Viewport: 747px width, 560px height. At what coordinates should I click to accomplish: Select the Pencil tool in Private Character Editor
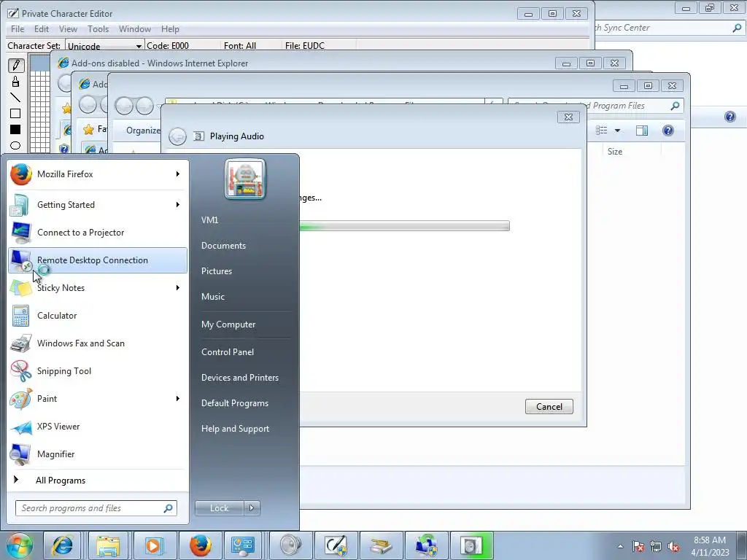15,65
